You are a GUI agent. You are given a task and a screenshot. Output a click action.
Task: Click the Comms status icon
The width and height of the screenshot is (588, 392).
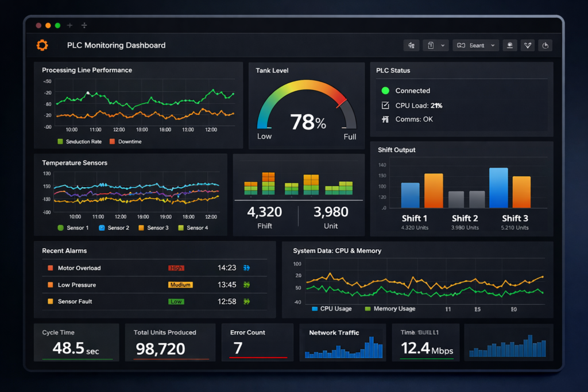pyautogui.click(x=385, y=119)
